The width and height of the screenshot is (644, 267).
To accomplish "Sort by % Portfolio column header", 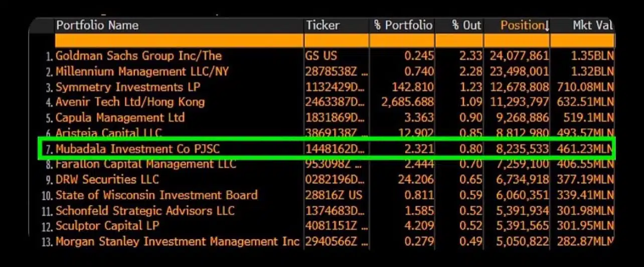I will tap(403, 26).
